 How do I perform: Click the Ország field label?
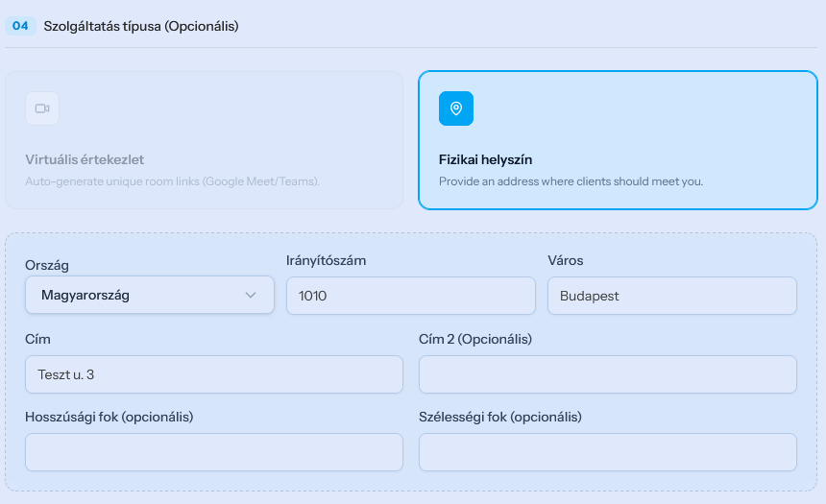pos(47,265)
